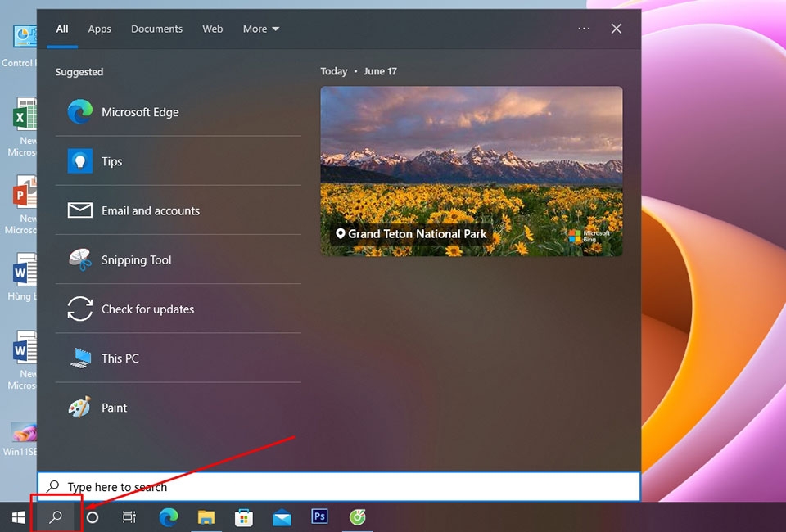Select the Web search tab
Screen dimensions: 786x532
pyautogui.click(x=212, y=29)
